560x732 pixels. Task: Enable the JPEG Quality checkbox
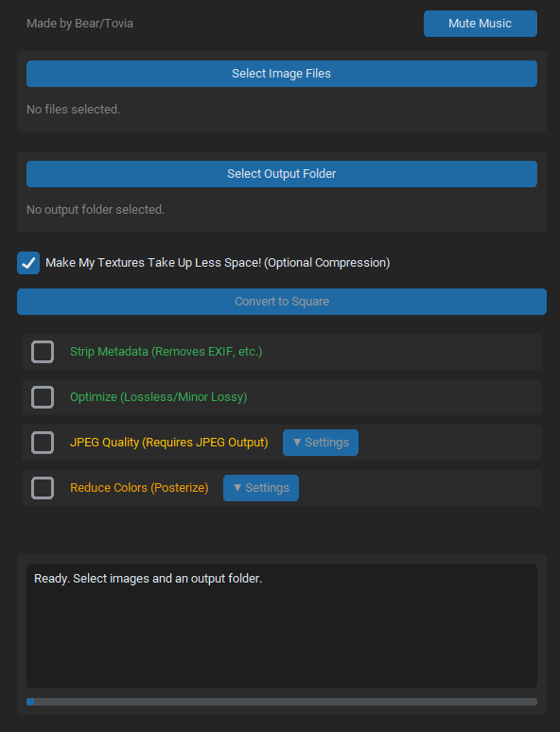43,442
